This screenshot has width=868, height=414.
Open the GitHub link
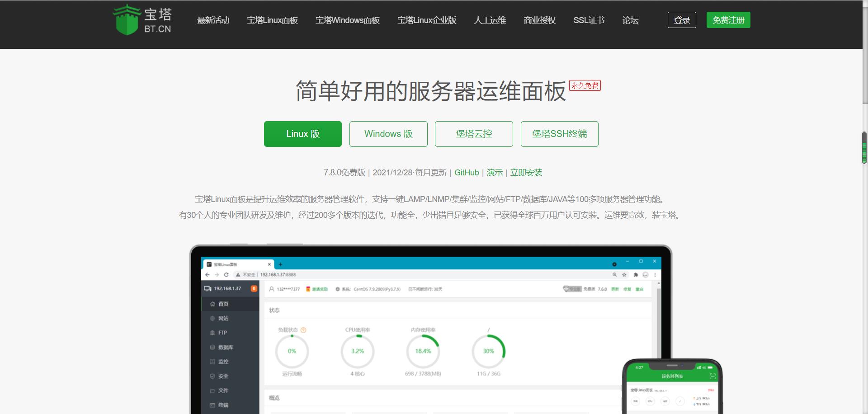467,173
